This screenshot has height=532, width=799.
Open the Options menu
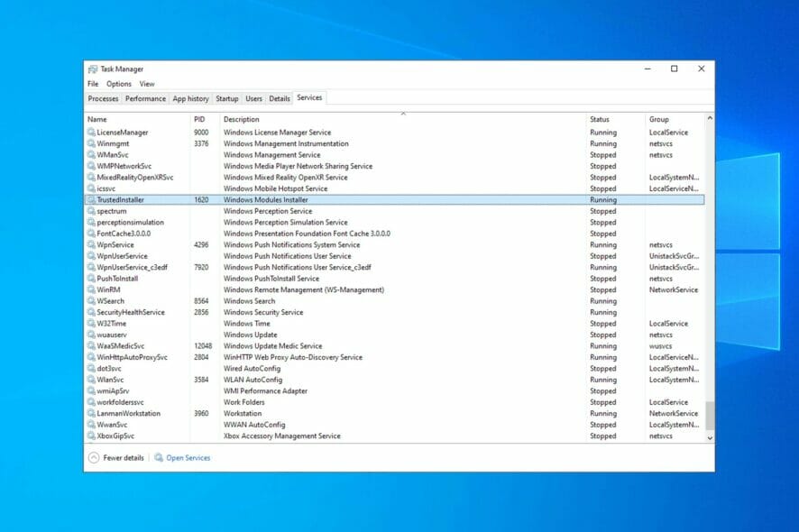119,84
